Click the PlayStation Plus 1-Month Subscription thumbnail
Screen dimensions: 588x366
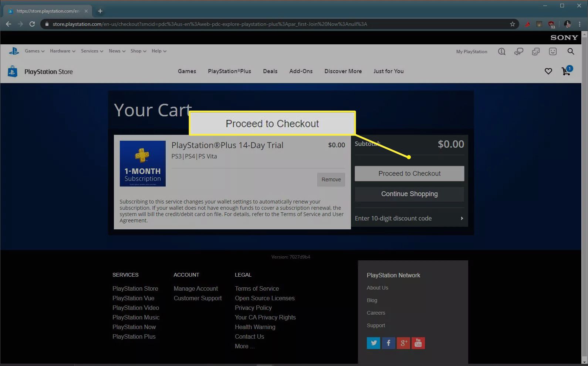(x=143, y=164)
